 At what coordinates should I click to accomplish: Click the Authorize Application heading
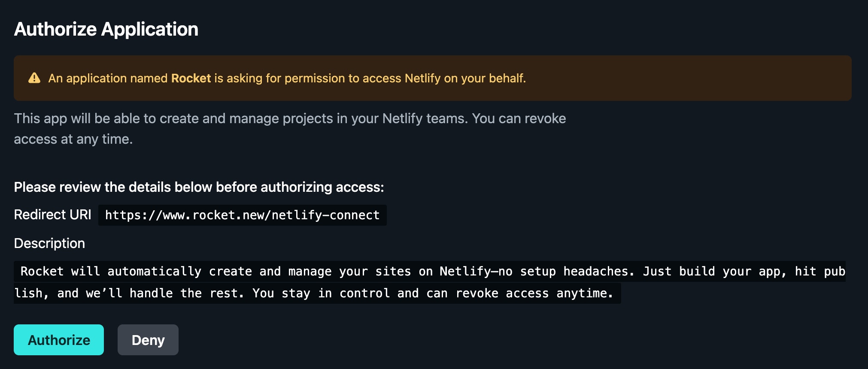(106, 29)
